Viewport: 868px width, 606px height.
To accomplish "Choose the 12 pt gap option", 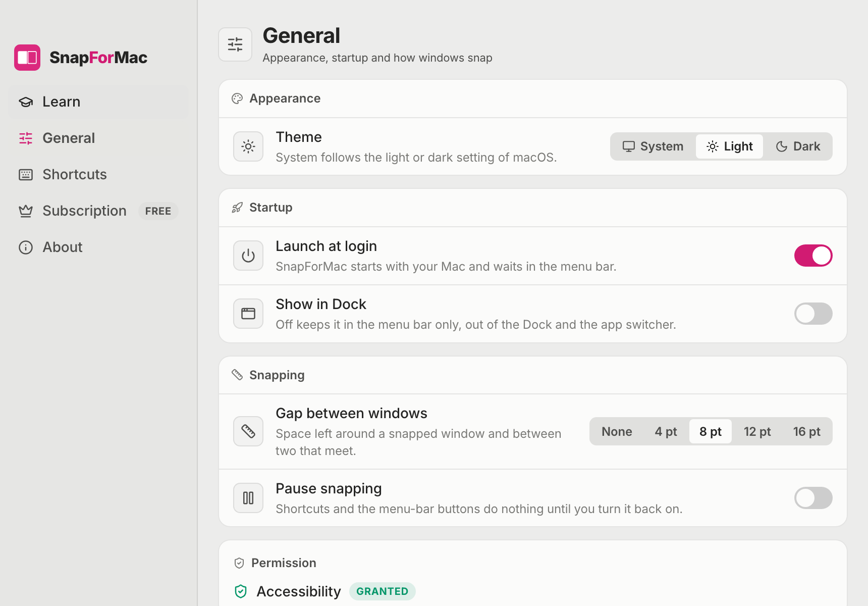I will click(x=757, y=432).
